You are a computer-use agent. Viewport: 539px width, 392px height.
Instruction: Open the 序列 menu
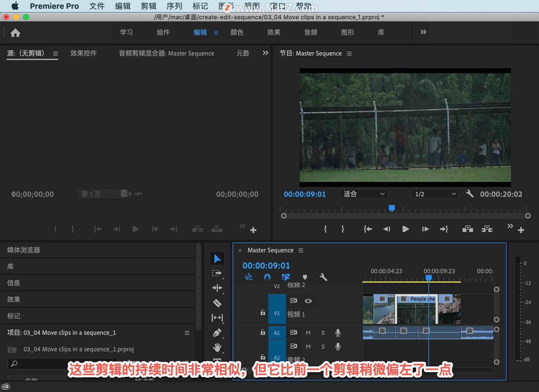(x=174, y=6)
